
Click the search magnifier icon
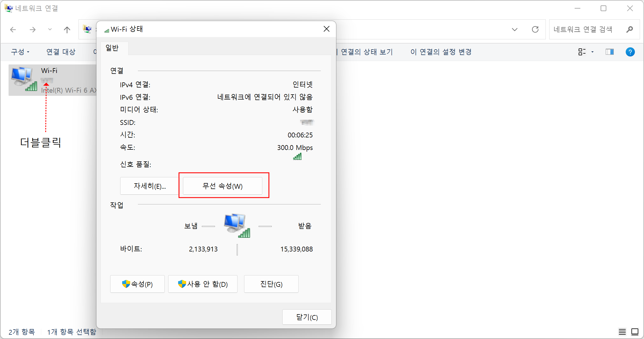[x=629, y=29]
